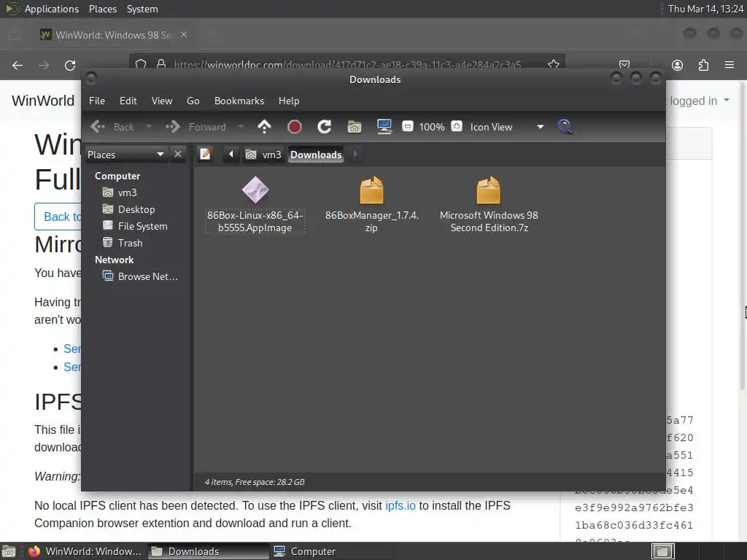Viewport: 747px width, 560px height.
Task: Select the Windows 98 Second Edition.7z archive icon
Action: pyautogui.click(x=488, y=190)
